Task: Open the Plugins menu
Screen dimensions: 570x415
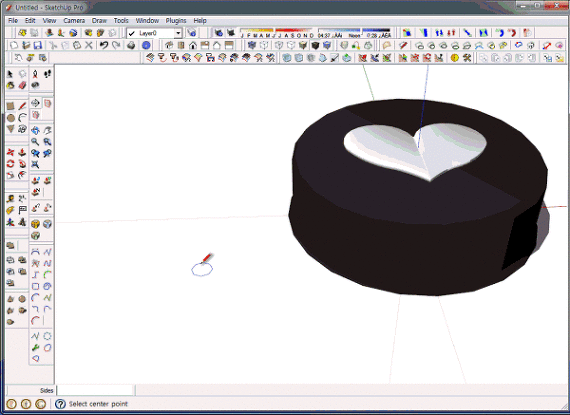Action: click(x=176, y=21)
